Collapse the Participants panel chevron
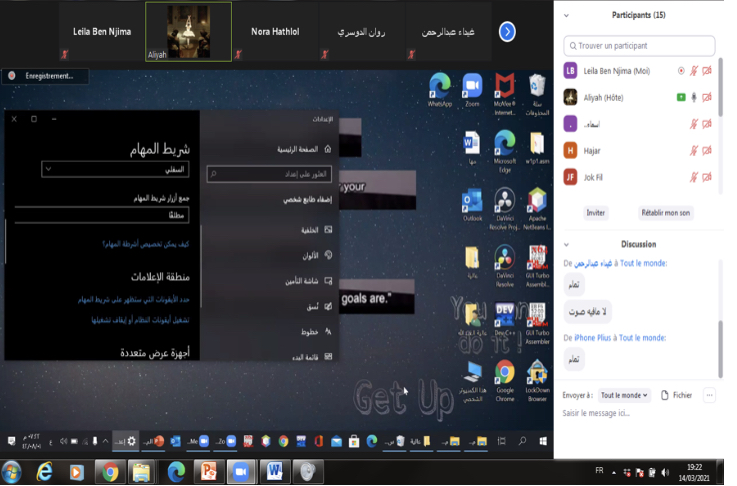 tap(566, 16)
